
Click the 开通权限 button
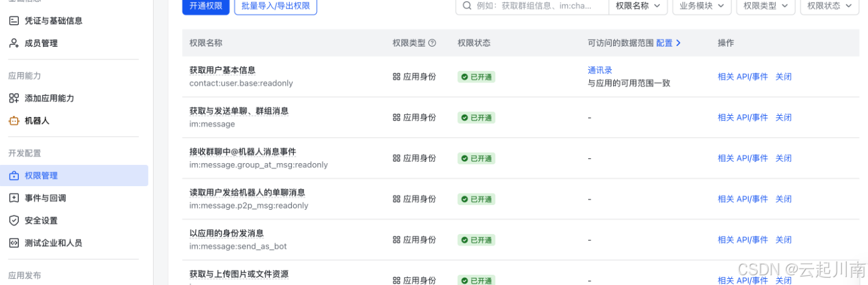(x=206, y=6)
